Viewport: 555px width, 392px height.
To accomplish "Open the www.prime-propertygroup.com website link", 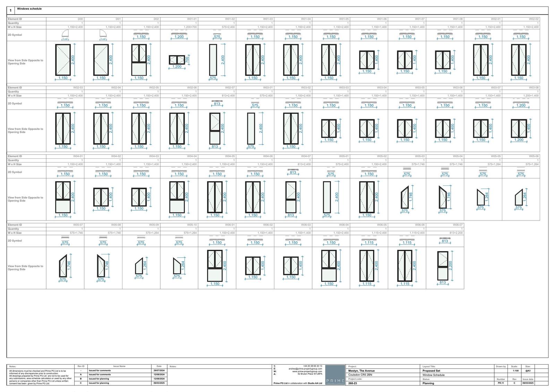I will (x=307, y=371).
